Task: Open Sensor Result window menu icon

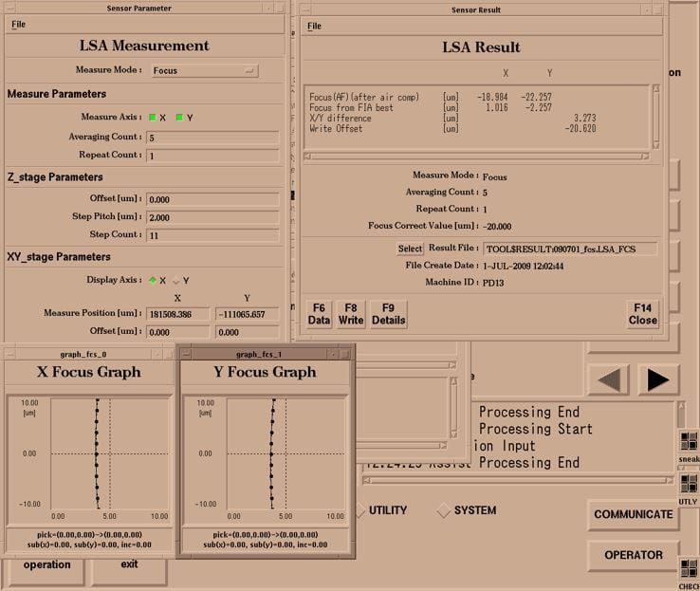Action: [x=305, y=9]
